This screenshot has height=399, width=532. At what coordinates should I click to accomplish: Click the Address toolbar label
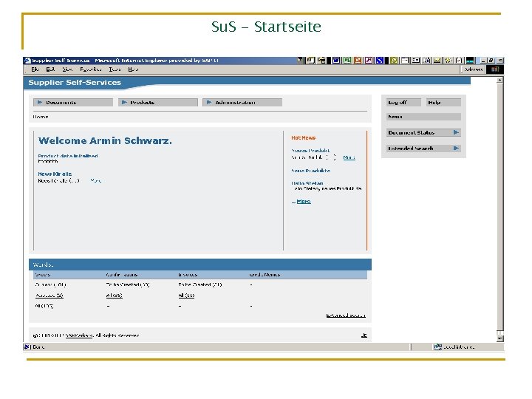click(474, 69)
